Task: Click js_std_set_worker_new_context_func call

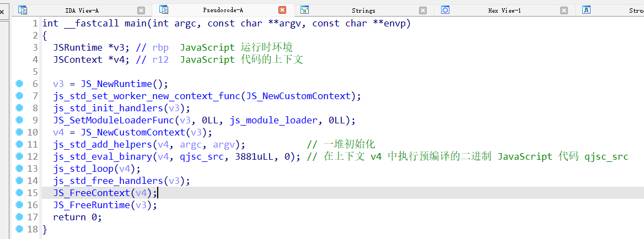Action: tap(147, 96)
